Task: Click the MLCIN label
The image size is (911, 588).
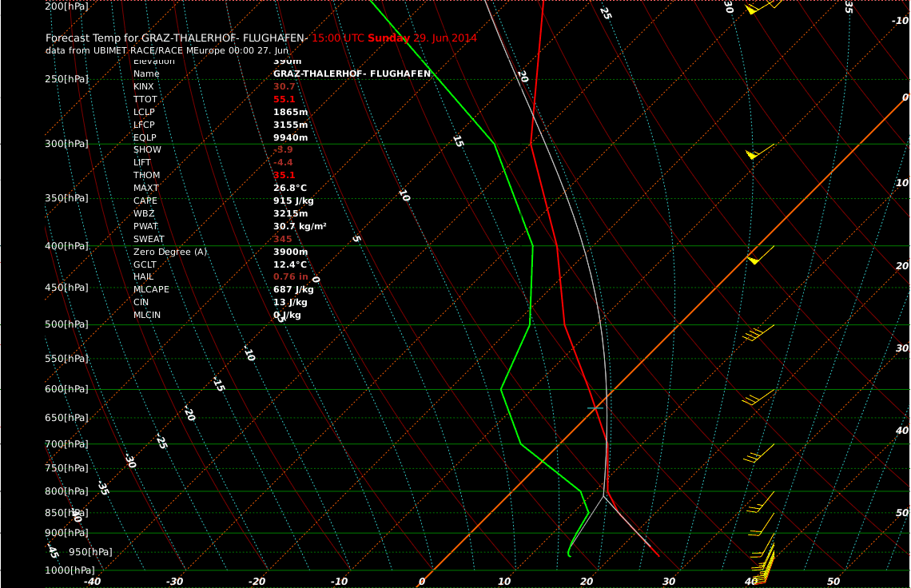Action: coord(147,316)
